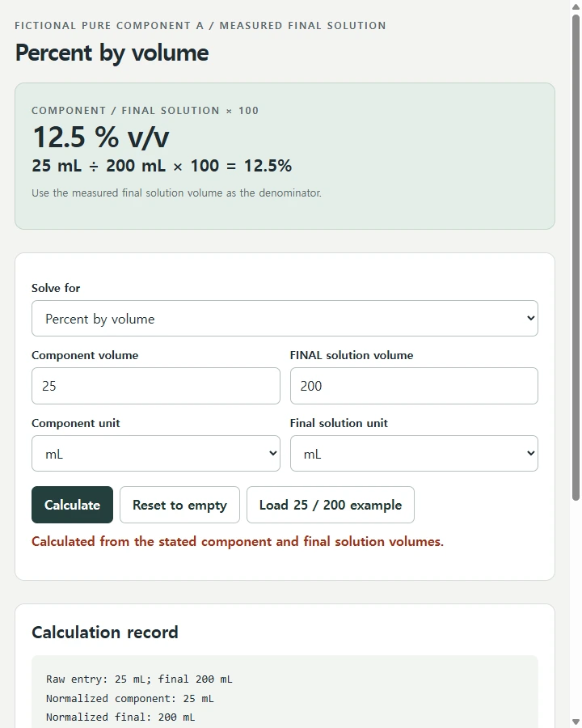582x728 pixels.
Task: Open the Solve for dropdown
Action: tap(285, 319)
